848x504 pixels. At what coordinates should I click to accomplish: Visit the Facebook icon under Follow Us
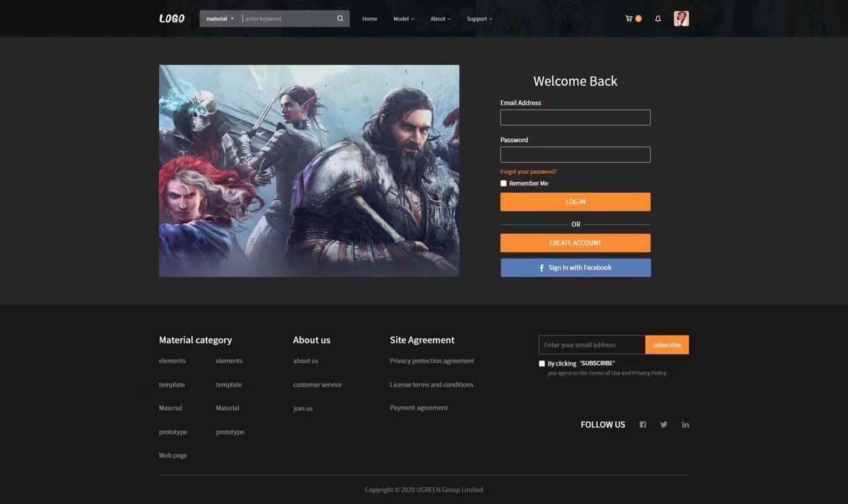point(643,425)
